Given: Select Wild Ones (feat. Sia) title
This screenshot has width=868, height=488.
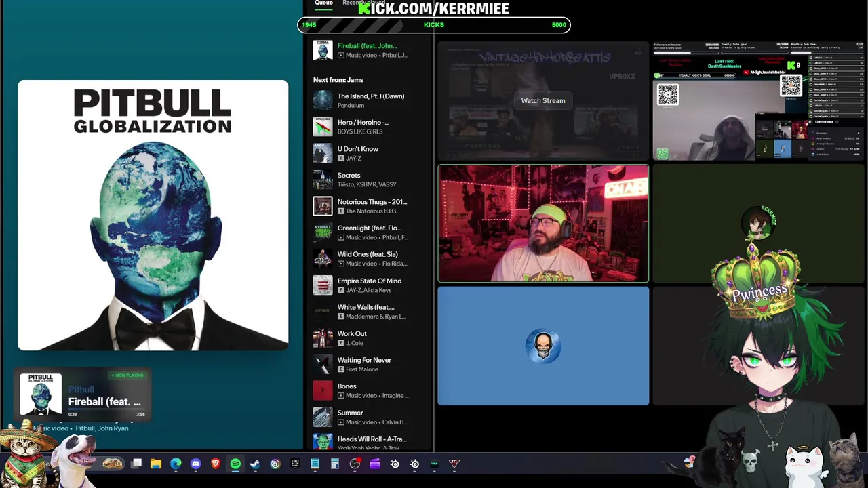Looking at the screenshot, I should click(x=368, y=255).
